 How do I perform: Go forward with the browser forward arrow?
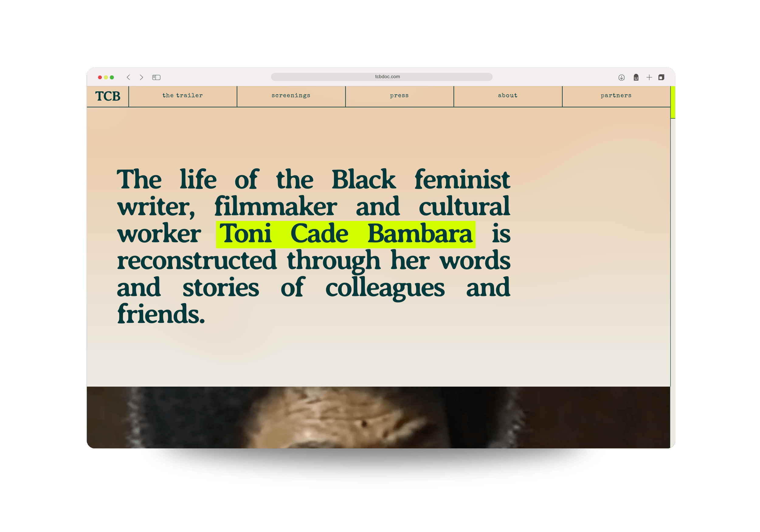[141, 77]
